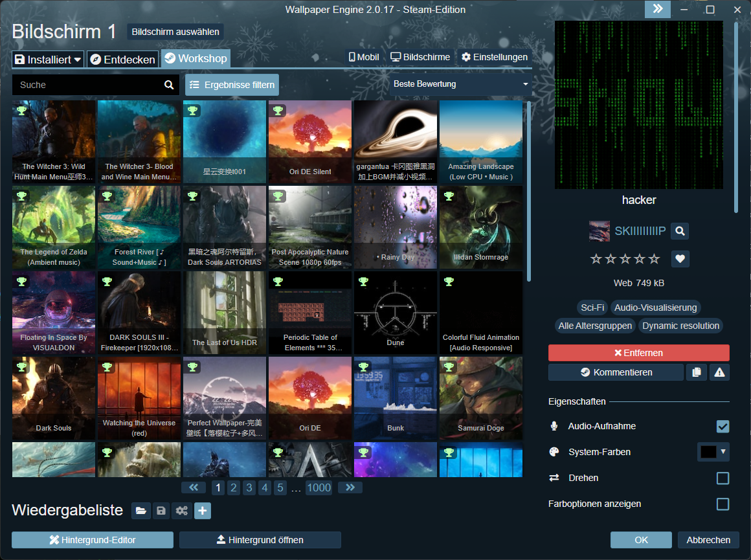This screenshot has height=560, width=751.
Task: Select the Samurai Doge wallpaper thumbnail
Action: click(x=481, y=398)
